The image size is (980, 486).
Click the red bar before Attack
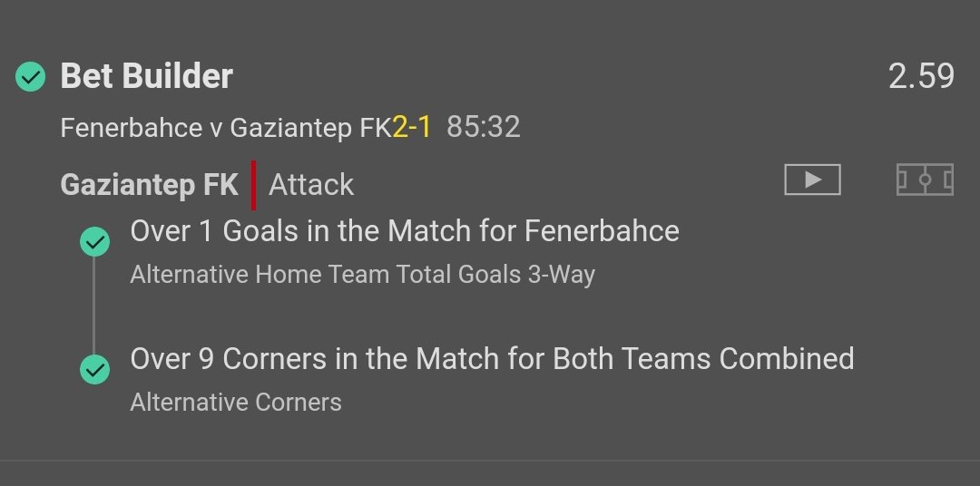pos(253,184)
